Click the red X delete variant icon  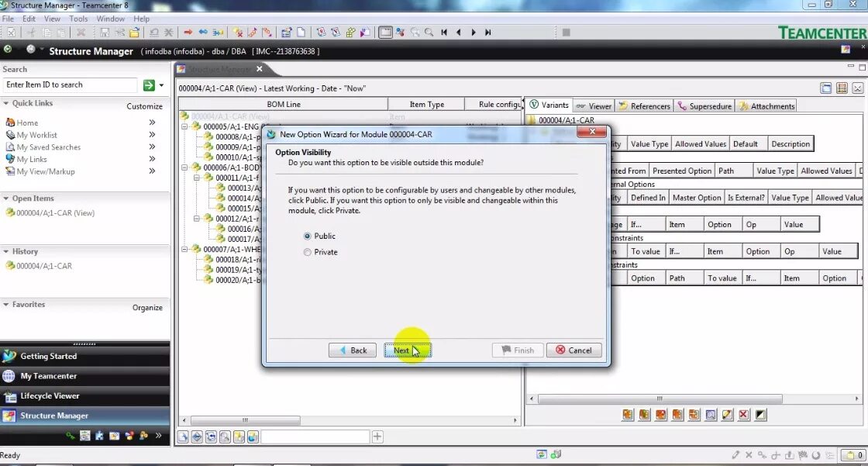tap(744, 415)
